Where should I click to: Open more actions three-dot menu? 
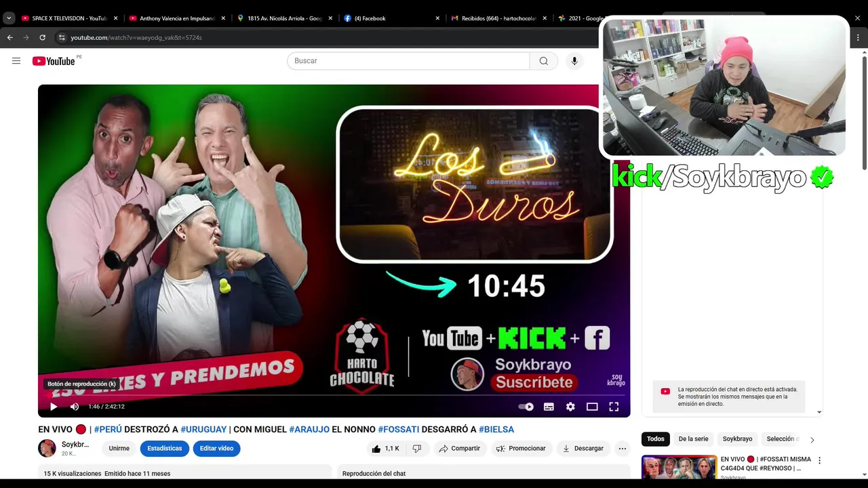coord(623,449)
